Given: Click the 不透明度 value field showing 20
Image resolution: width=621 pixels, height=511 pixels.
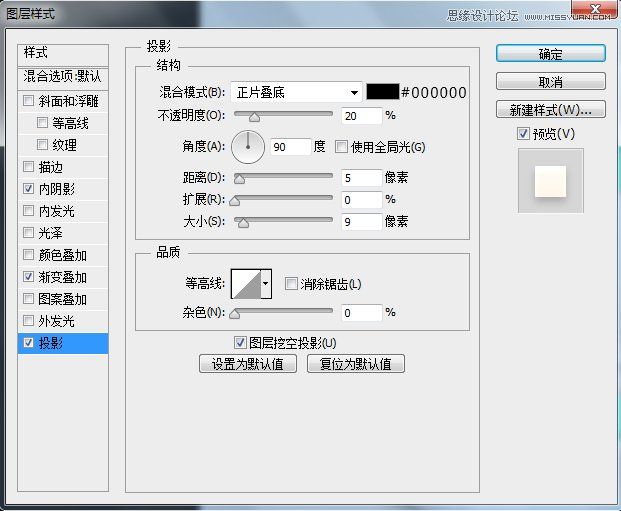Looking at the screenshot, I should (362, 116).
